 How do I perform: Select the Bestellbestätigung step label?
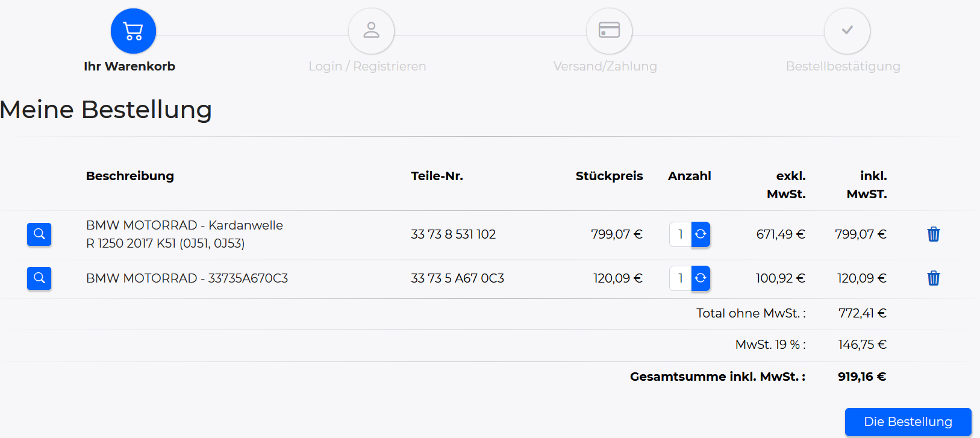coord(843,66)
